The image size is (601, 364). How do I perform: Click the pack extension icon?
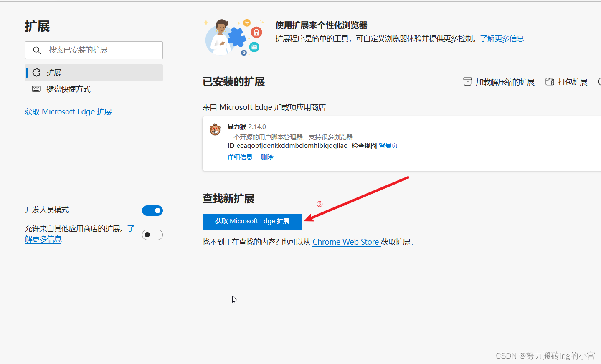pyautogui.click(x=550, y=82)
